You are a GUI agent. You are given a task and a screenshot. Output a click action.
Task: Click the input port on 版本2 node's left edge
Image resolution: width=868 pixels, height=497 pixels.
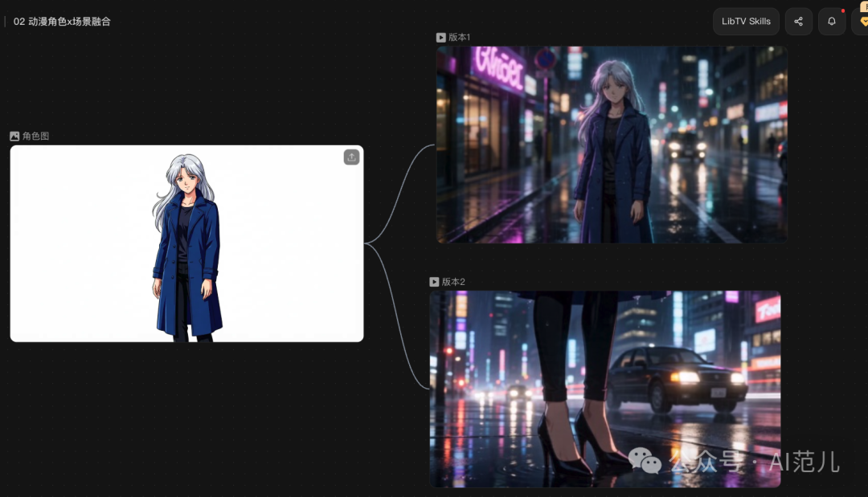(430, 389)
